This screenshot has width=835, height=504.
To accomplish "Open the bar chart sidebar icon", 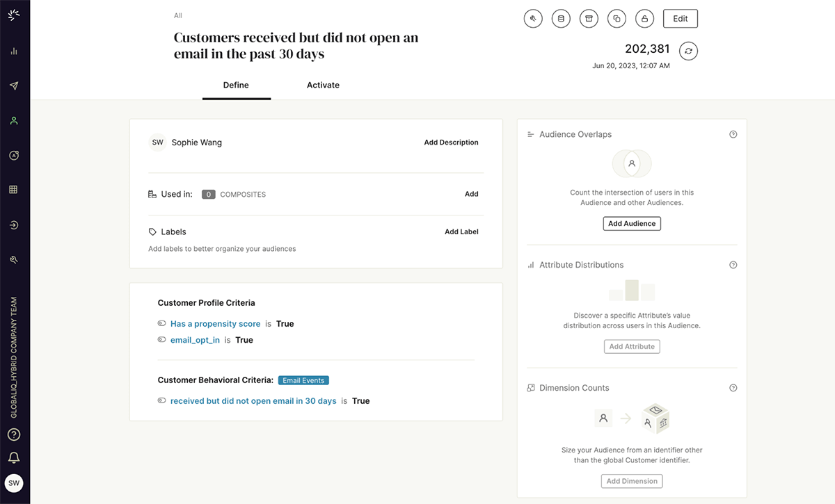I will click(x=14, y=51).
